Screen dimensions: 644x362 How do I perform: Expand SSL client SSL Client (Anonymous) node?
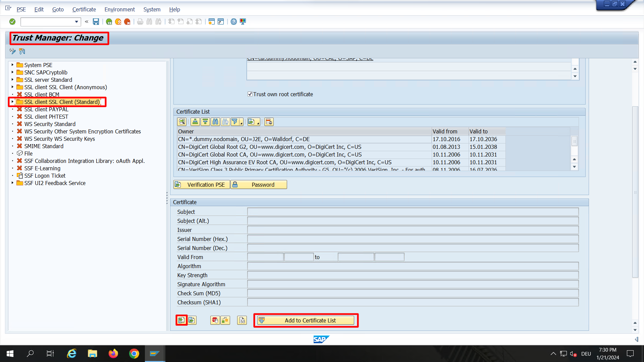pos(12,87)
